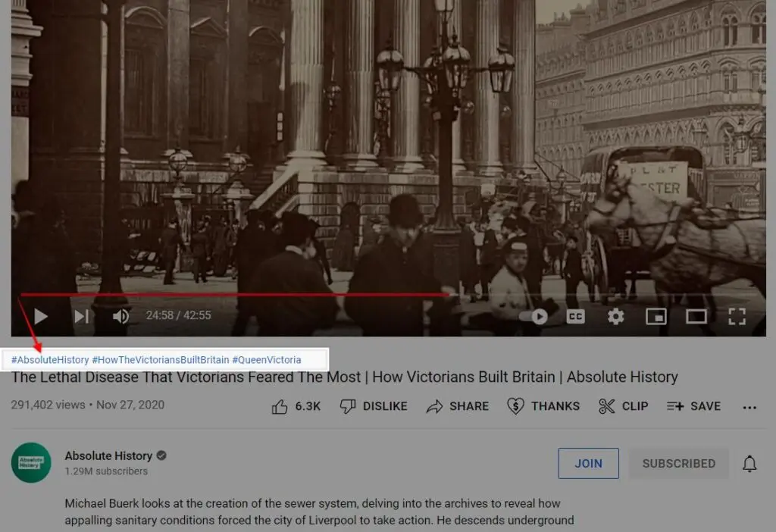
Task: Toggle the autoplay switch
Action: 535,316
